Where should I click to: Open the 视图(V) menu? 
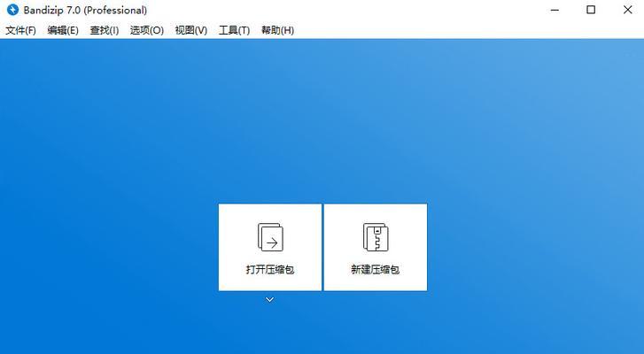tap(191, 30)
